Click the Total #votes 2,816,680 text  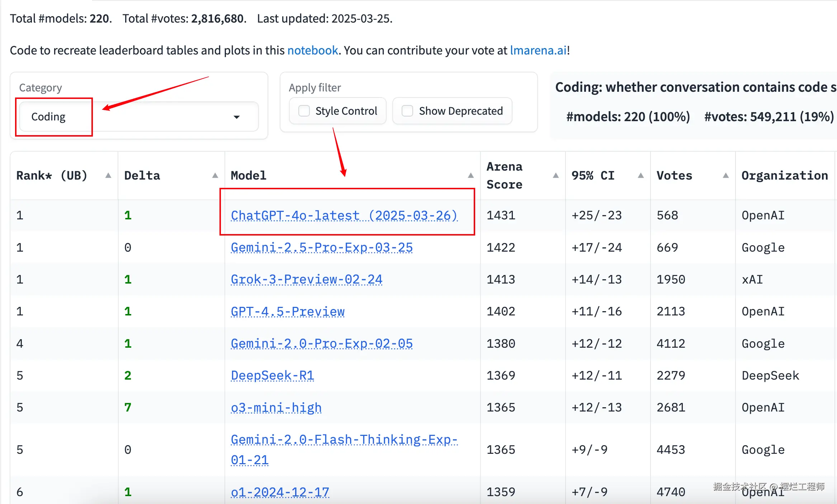pos(184,18)
